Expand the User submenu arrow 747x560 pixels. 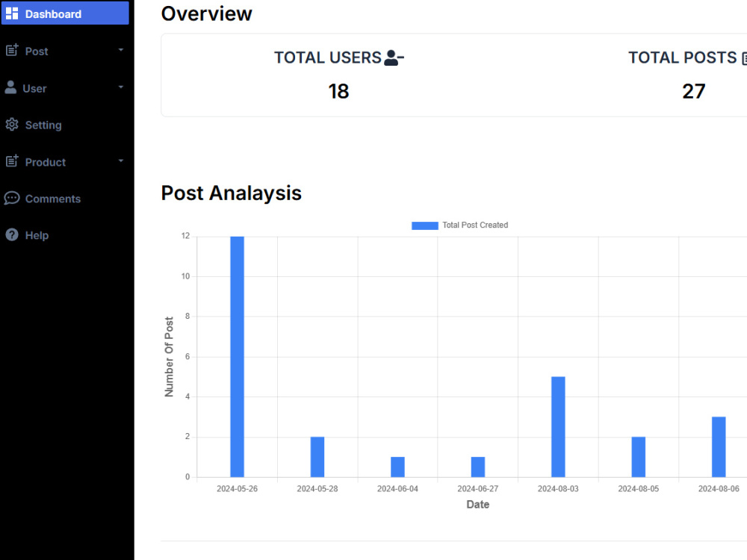pos(121,87)
